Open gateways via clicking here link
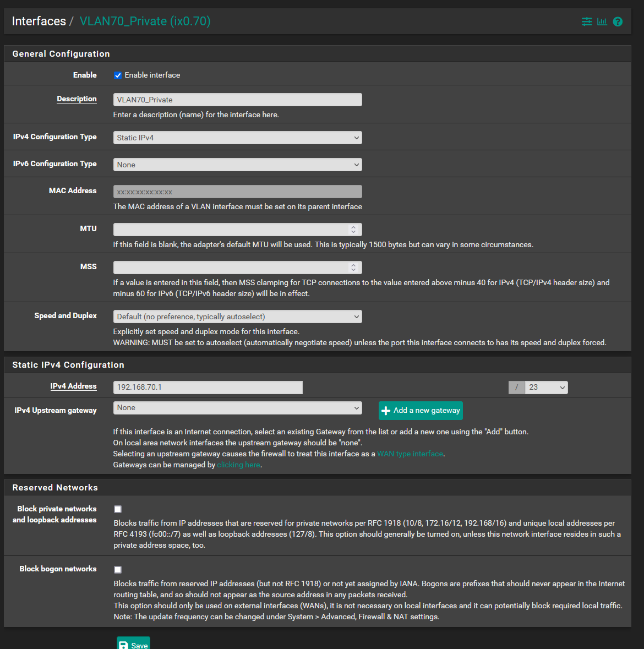This screenshot has height=649, width=644. (238, 465)
